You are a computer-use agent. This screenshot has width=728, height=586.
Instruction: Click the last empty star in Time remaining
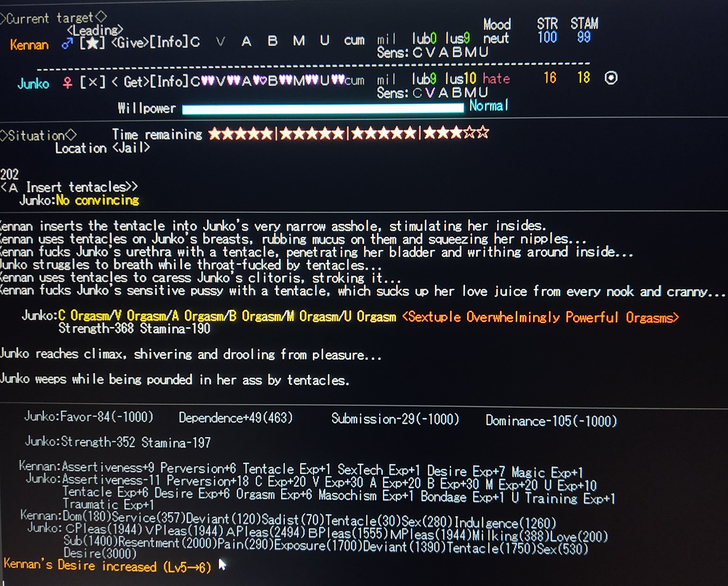(x=482, y=132)
